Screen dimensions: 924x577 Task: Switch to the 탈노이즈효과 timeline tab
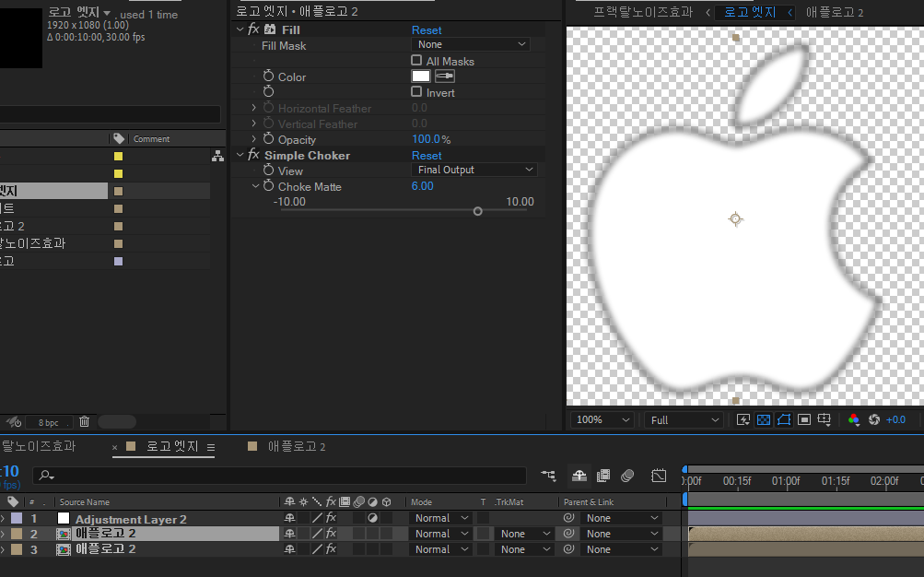click(x=39, y=446)
